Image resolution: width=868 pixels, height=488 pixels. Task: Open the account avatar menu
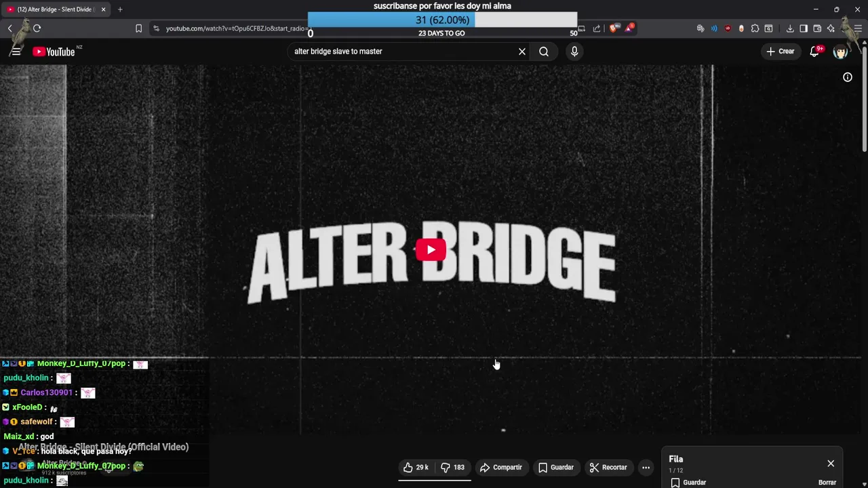click(841, 52)
